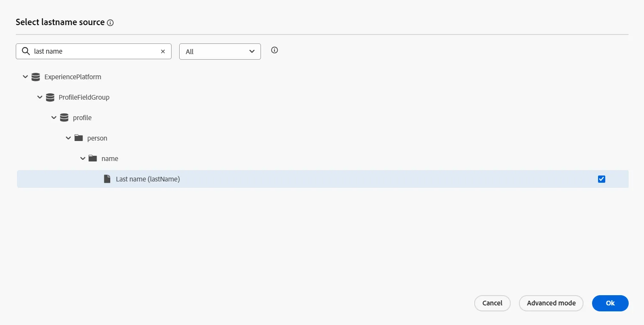The width and height of the screenshot is (644, 325).
Task: Click the person folder icon
Action: (x=78, y=138)
